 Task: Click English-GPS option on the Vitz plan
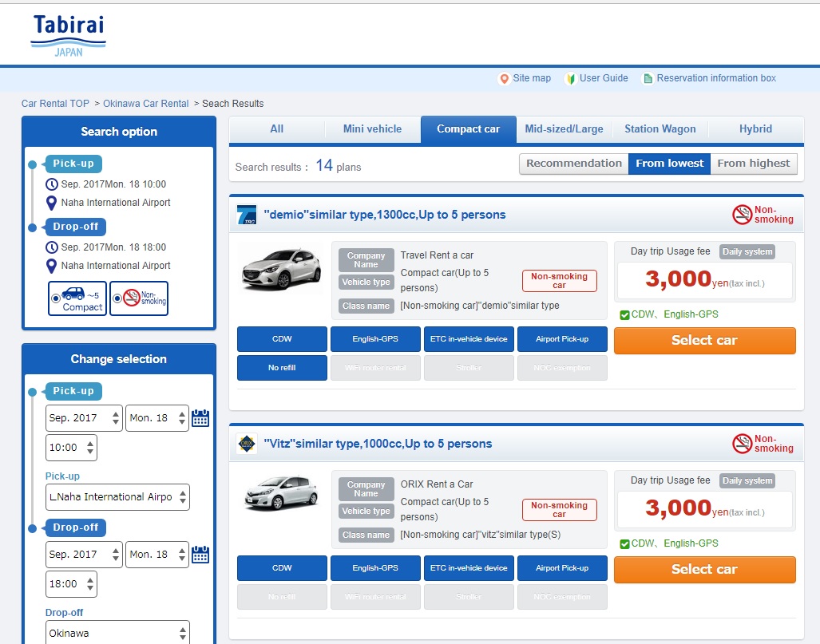tap(375, 568)
